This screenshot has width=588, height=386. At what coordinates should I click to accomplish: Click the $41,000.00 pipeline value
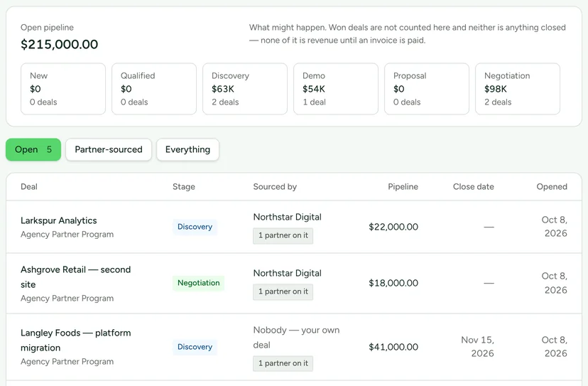click(393, 347)
